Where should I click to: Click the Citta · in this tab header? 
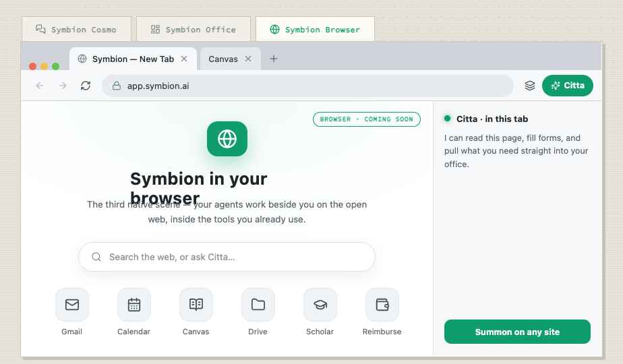tap(492, 119)
